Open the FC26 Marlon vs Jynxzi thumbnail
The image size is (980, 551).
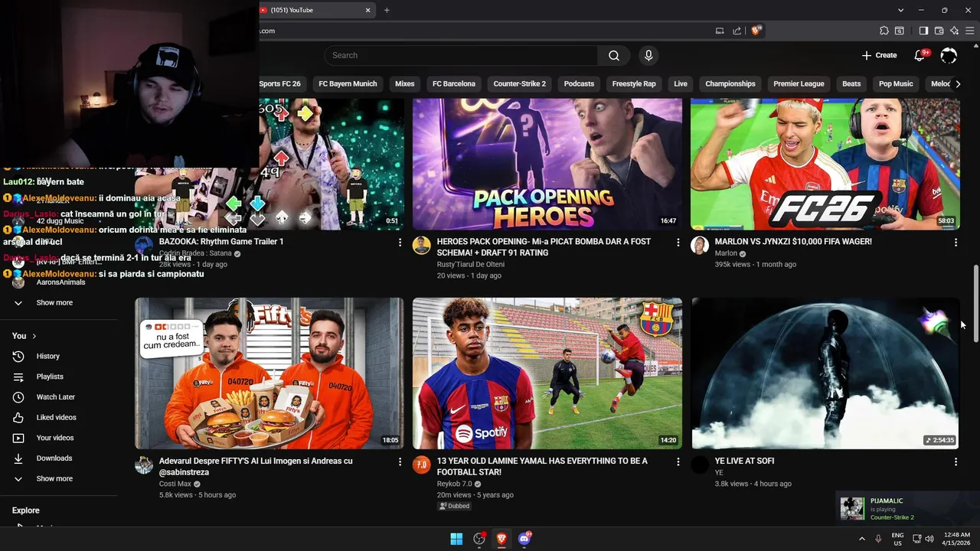[x=825, y=164]
